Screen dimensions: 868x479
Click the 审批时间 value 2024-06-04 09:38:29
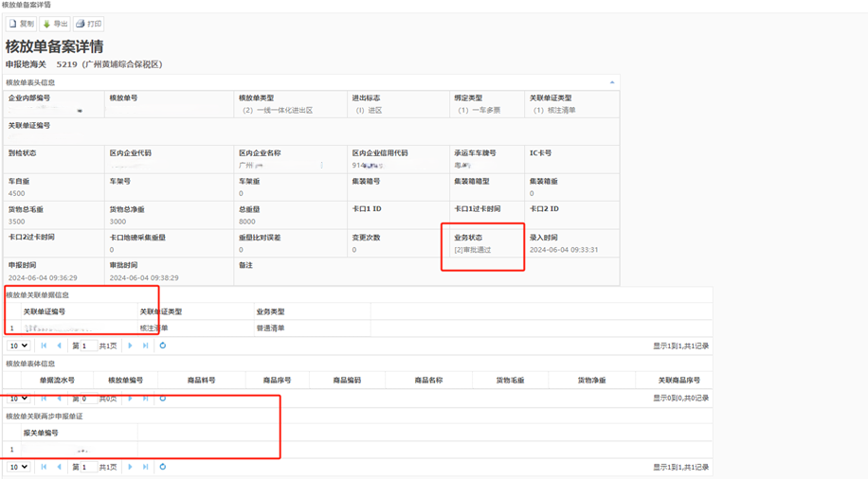[144, 277]
